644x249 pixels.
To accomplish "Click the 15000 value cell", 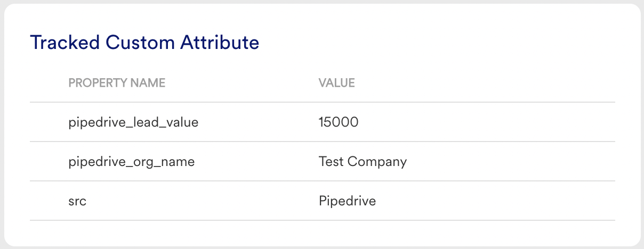I will pos(339,122).
